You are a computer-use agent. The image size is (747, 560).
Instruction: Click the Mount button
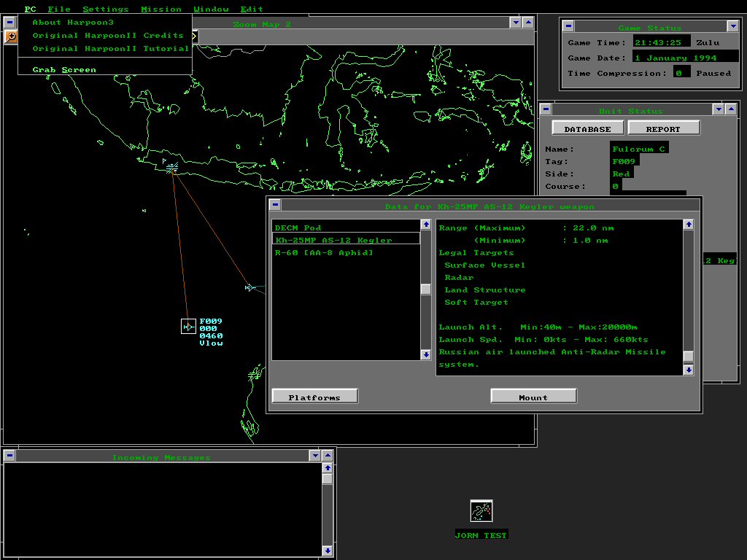click(533, 397)
